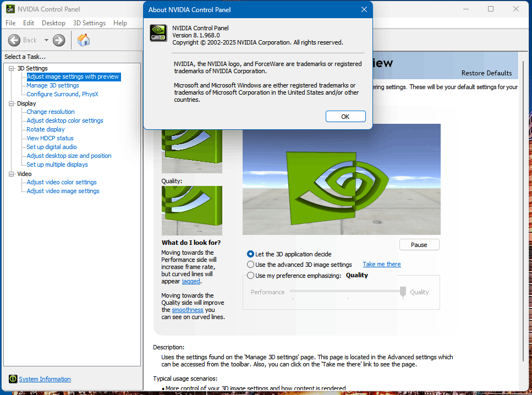
Task: Open 'Adjust desktop color settings'
Action: [x=65, y=121]
